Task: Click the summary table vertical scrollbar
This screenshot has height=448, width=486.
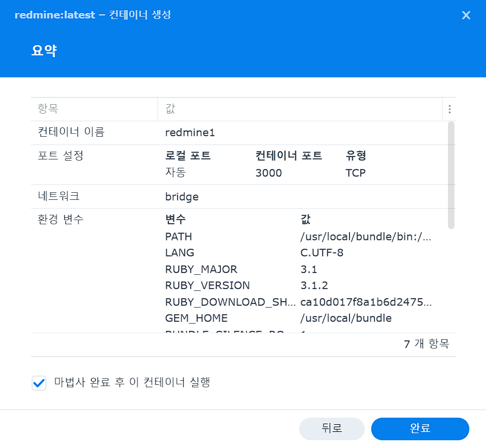Action: point(451,175)
